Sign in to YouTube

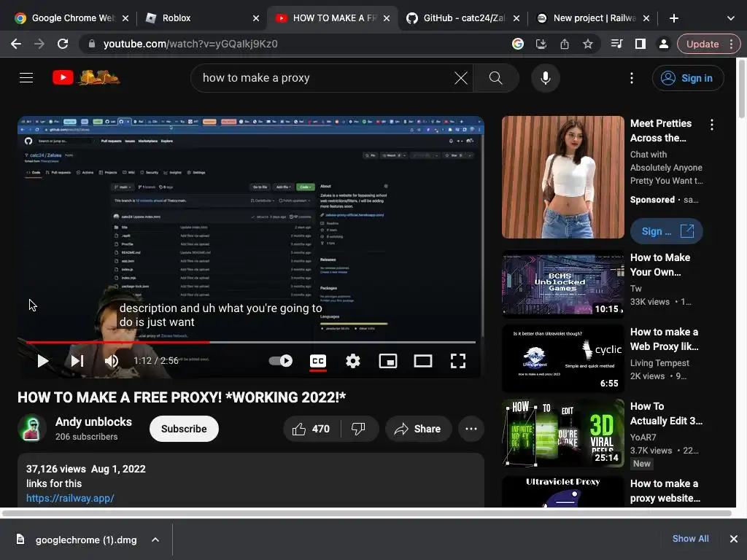pos(688,78)
